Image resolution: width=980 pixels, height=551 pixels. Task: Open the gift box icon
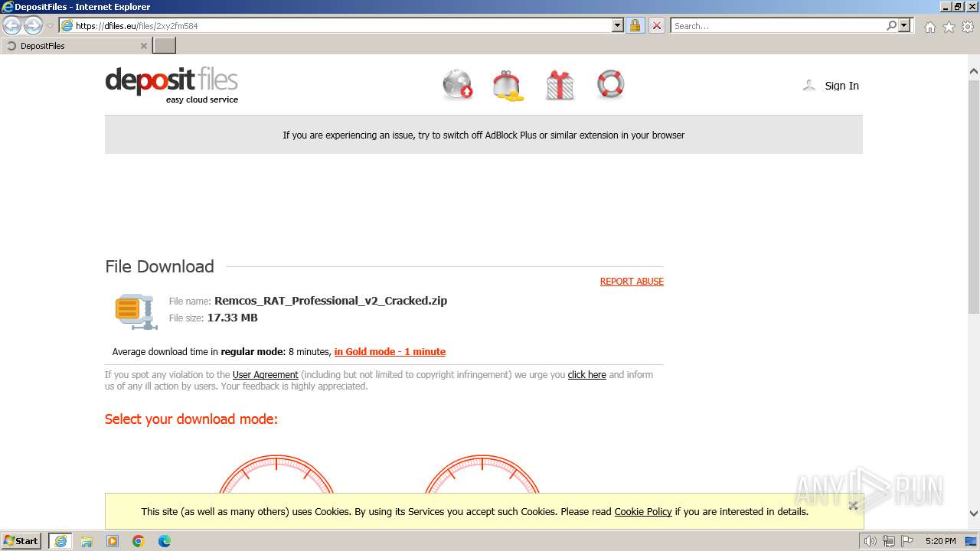[560, 85]
